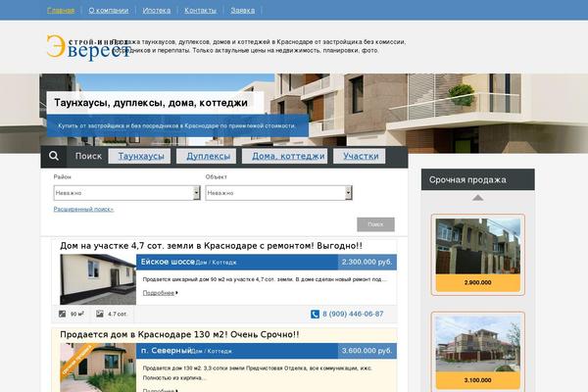Click the 90 м² area icon
Screen dimensions: 588x392
click(63, 314)
